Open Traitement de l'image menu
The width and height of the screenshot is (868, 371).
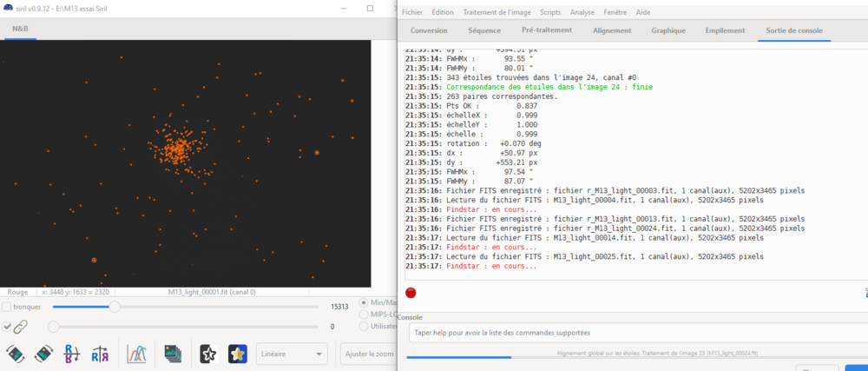(496, 12)
